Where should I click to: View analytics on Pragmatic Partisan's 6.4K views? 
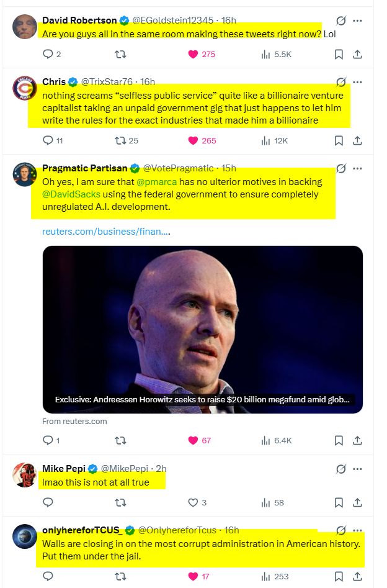(267, 440)
